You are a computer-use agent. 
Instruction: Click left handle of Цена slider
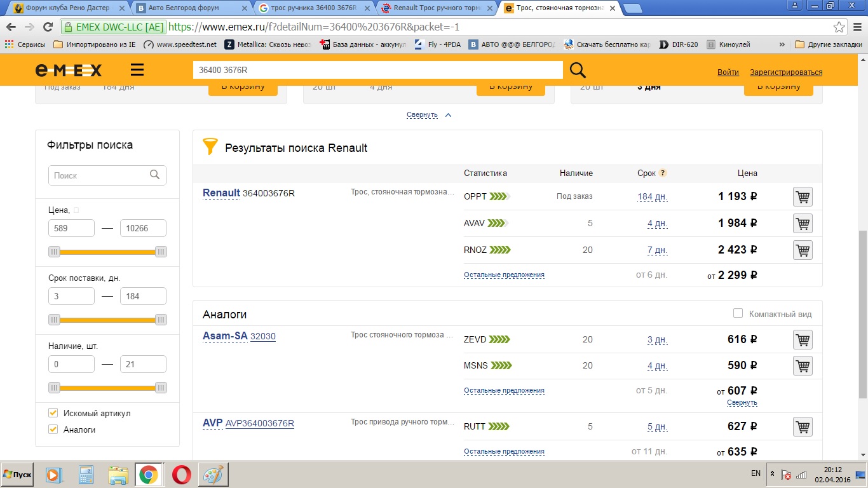[x=54, y=252]
